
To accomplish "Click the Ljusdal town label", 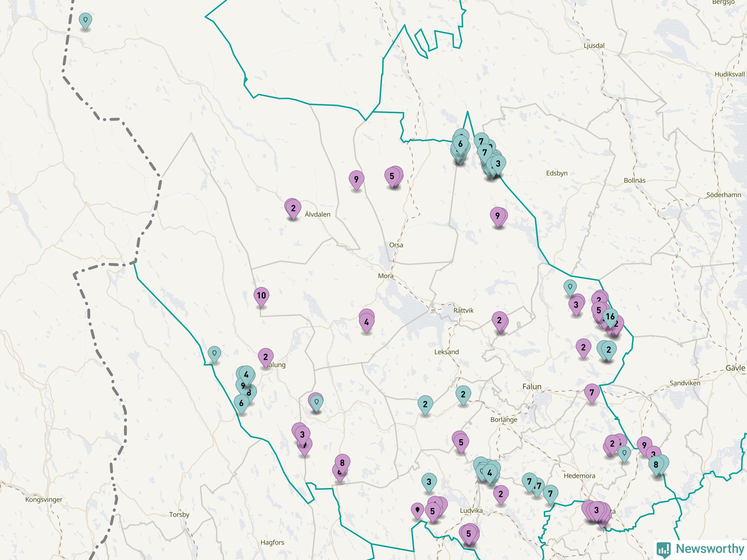I will click(594, 45).
